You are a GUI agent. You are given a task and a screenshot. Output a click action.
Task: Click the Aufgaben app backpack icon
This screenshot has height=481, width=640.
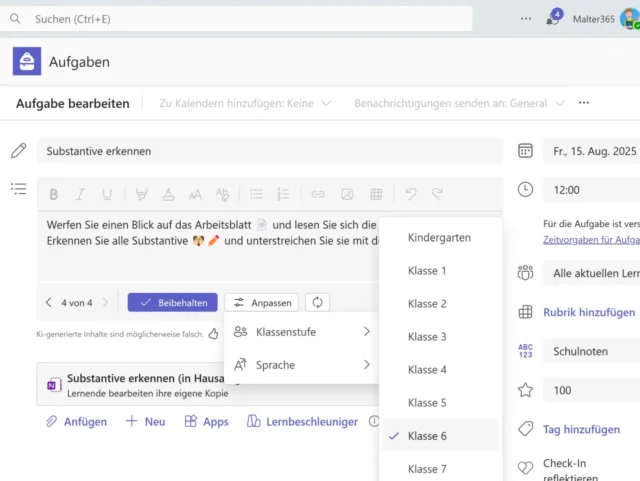click(x=27, y=61)
